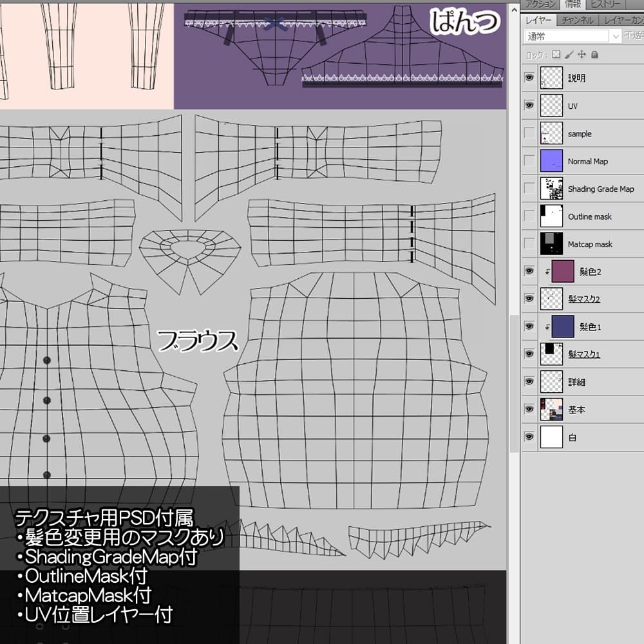Switch to the チャンネル tab
Image resolution: width=644 pixels, height=644 pixels.
578,20
